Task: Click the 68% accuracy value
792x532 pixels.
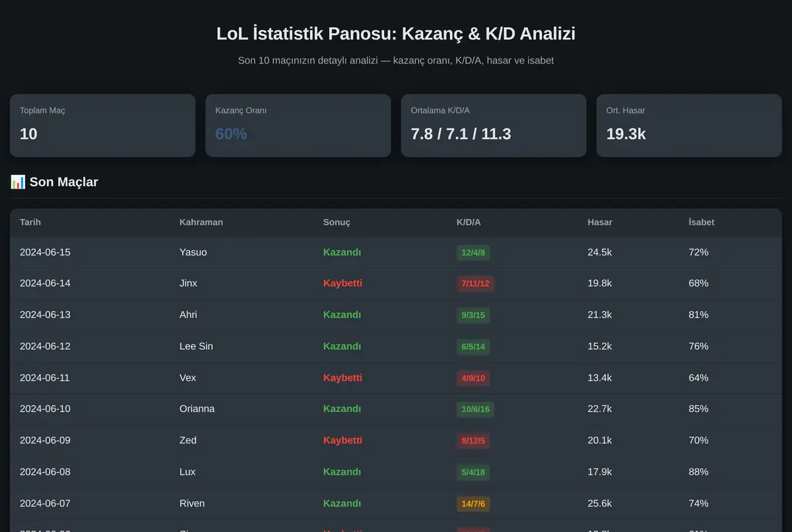Action: point(698,283)
